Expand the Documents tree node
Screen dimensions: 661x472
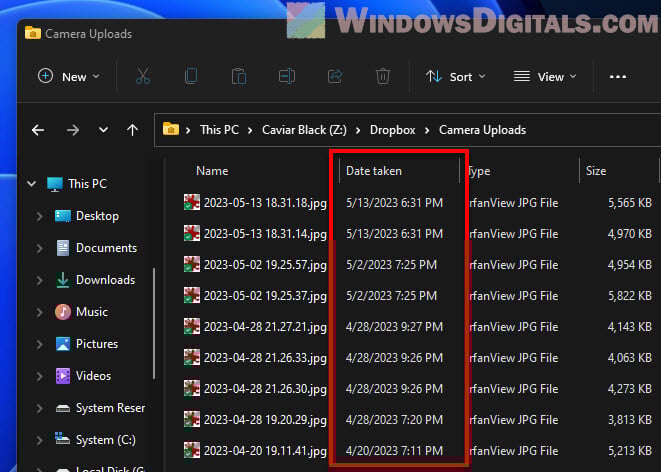click(39, 248)
